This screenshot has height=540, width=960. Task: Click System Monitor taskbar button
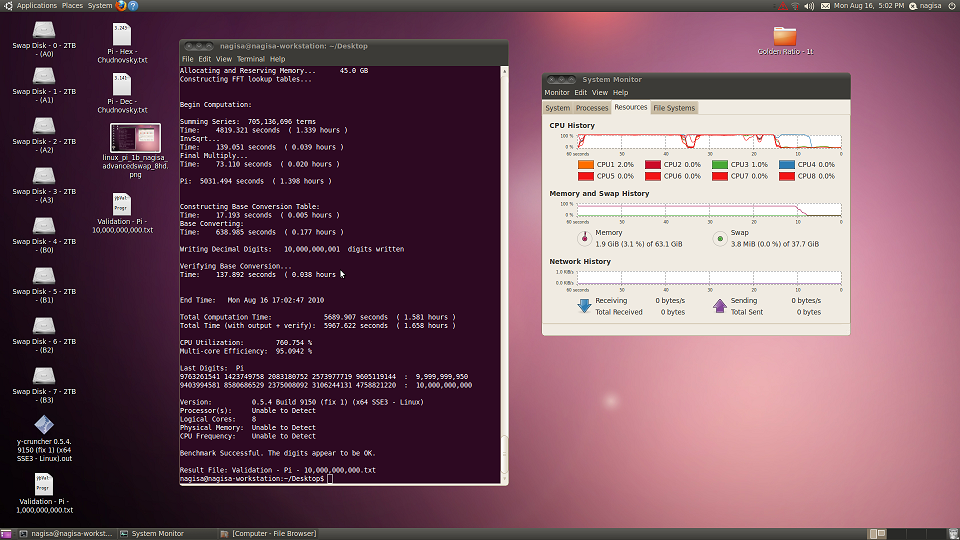158,534
